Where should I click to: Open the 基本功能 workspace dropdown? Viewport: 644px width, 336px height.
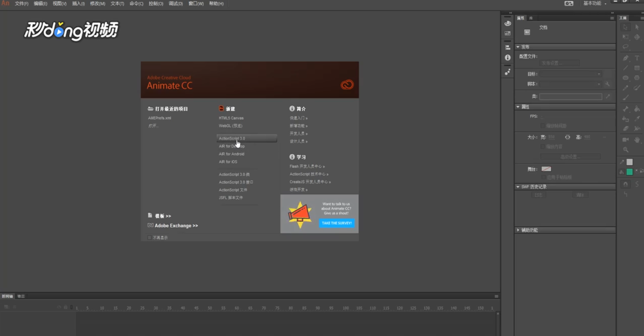[595, 3]
